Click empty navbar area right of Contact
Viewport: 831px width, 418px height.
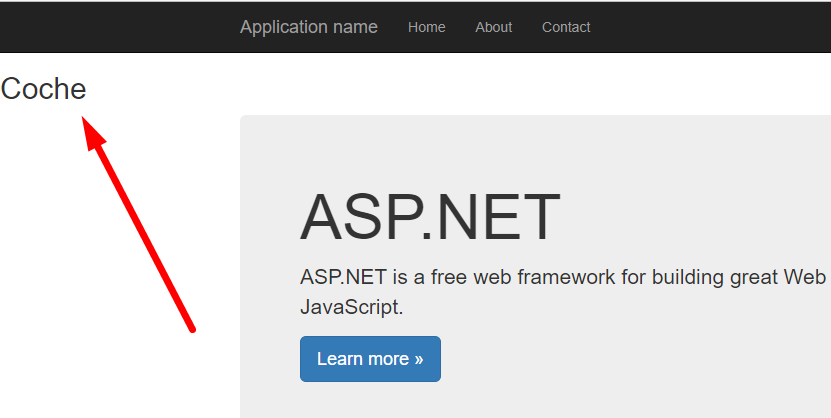click(710, 27)
